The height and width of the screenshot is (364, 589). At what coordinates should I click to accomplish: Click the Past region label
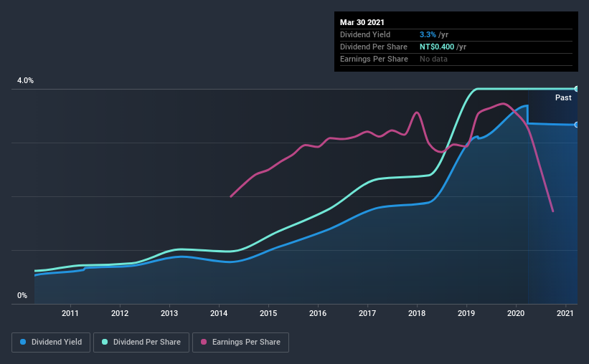point(563,97)
